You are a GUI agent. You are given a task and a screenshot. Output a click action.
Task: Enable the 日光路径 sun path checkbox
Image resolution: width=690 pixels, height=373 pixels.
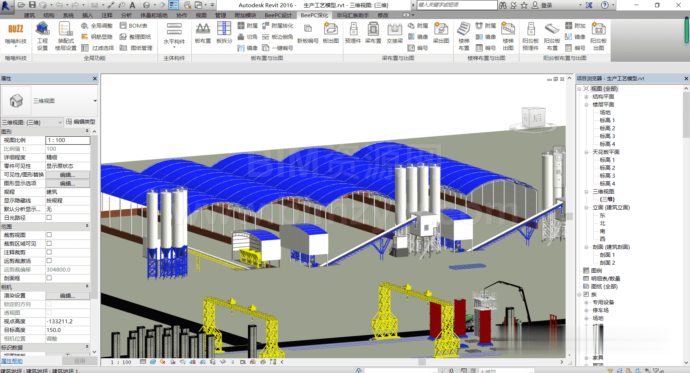pos(49,217)
